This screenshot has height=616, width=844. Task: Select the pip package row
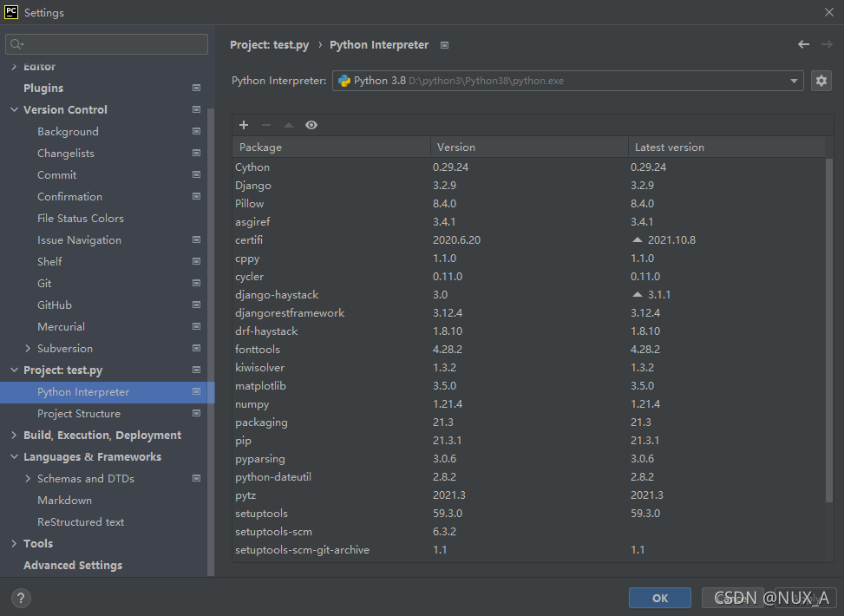528,441
